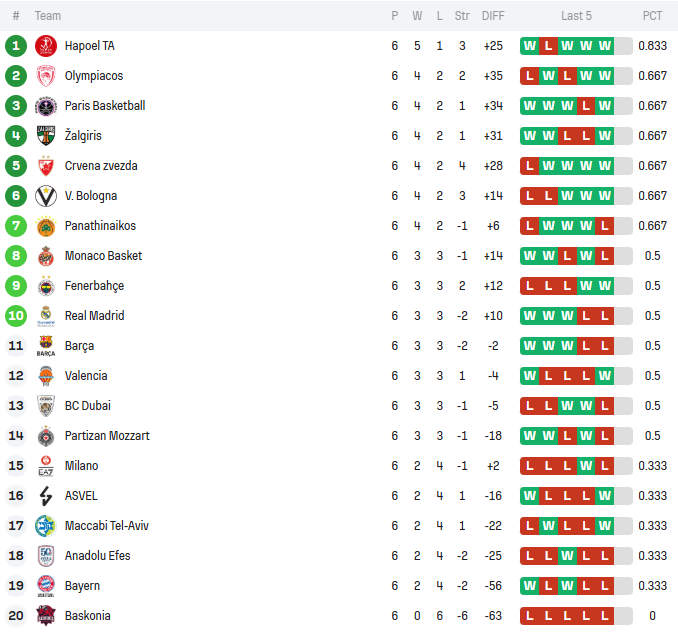The image size is (678, 636).
Task: Click the rank 1 green position badge
Action: click(x=16, y=46)
